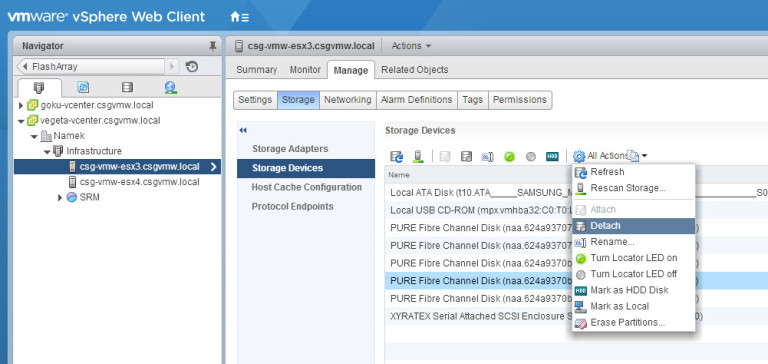Choose Detach from the actions menu
Image resolution: width=768 pixels, height=364 pixels.
click(633, 226)
